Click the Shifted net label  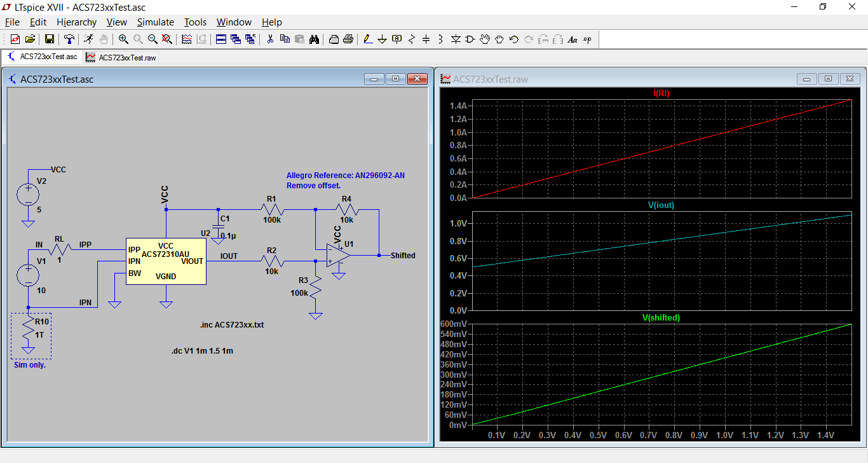(x=403, y=255)
